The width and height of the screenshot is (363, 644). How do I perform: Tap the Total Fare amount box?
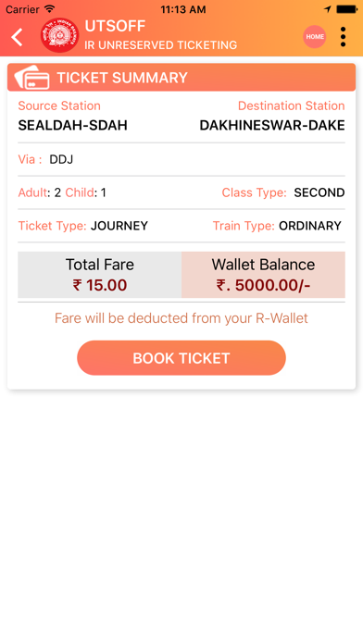pyautogui.click(x=100, y=275)
